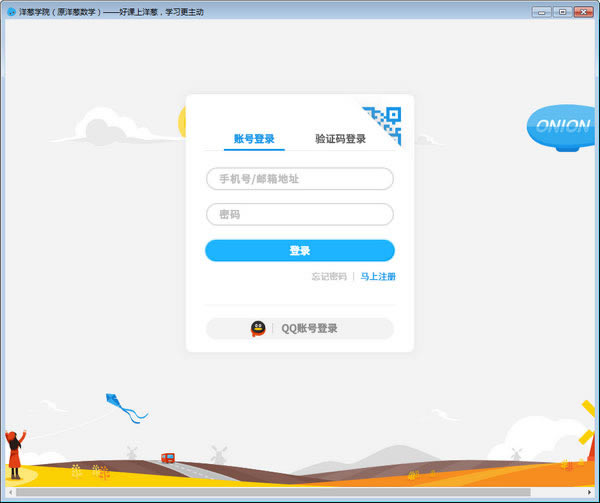Open the 马上注册 registration link
Viewport: 600px width, 503px height.
point(378,276)
